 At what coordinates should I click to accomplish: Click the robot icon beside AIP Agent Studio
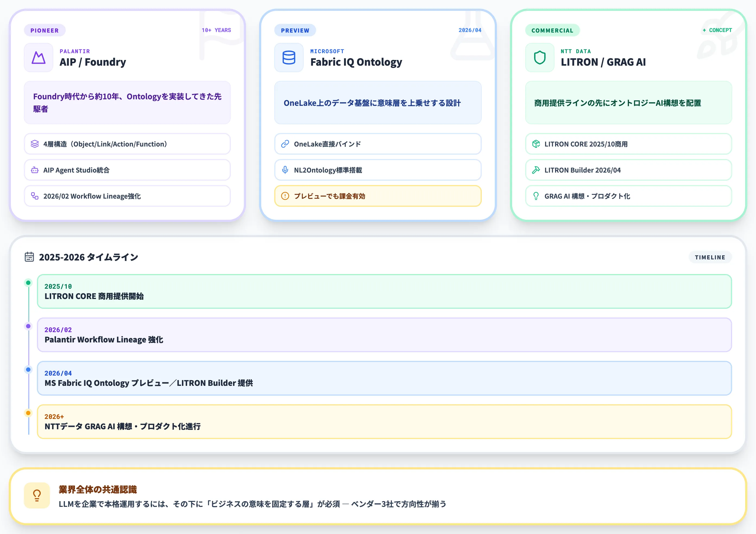(34, 170)
